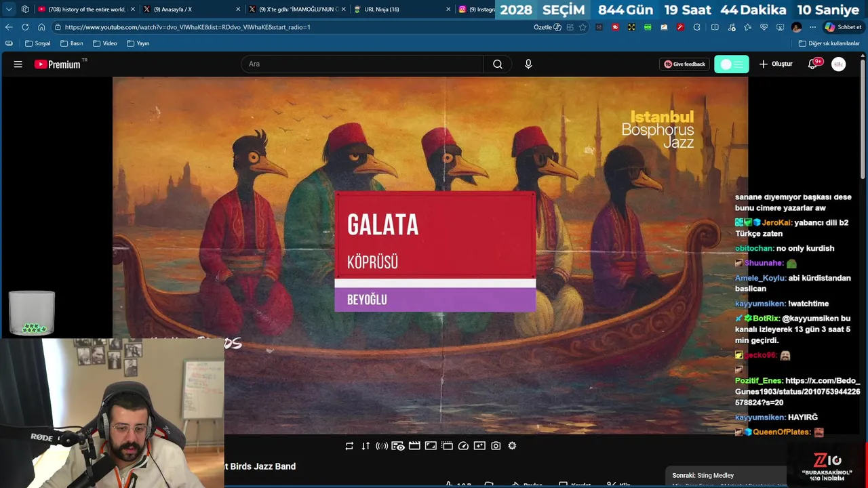The width and height of the screenshot is (868, 488).
Task: Click the browser profile avatar
Action: 796,27
